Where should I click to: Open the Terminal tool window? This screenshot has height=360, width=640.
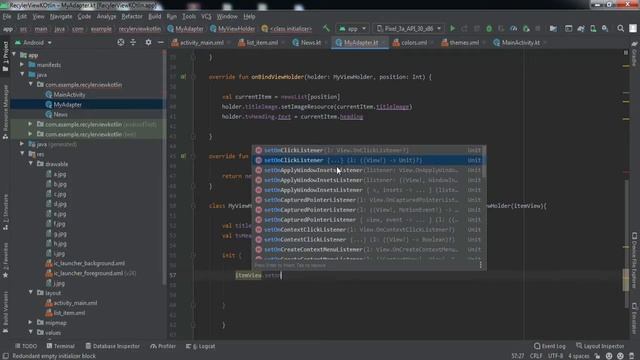point(60,346)
